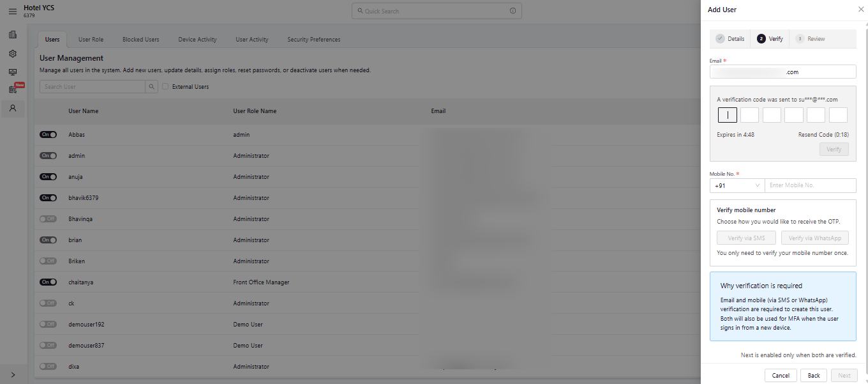Click the User Role Name column header
This screenshot has width=868, height=384.
tap(255, 111)
